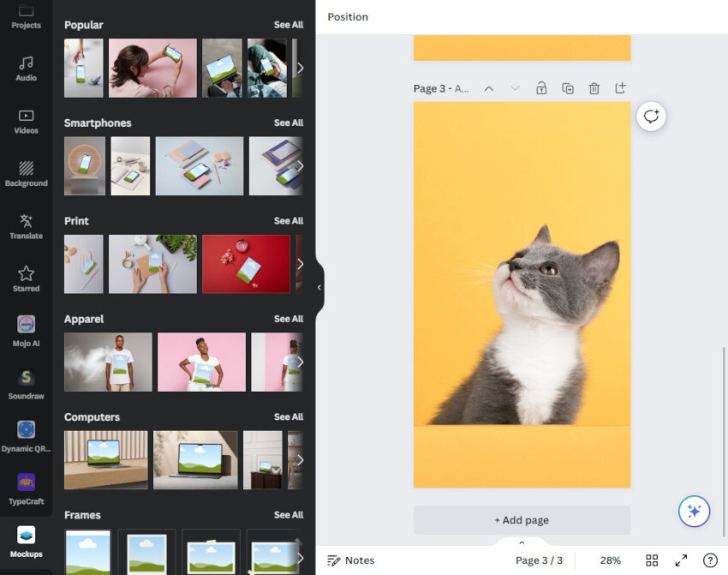728x575 pixels.
Task: Open the Canva magic assistant button
Action: tap(694, 511)
